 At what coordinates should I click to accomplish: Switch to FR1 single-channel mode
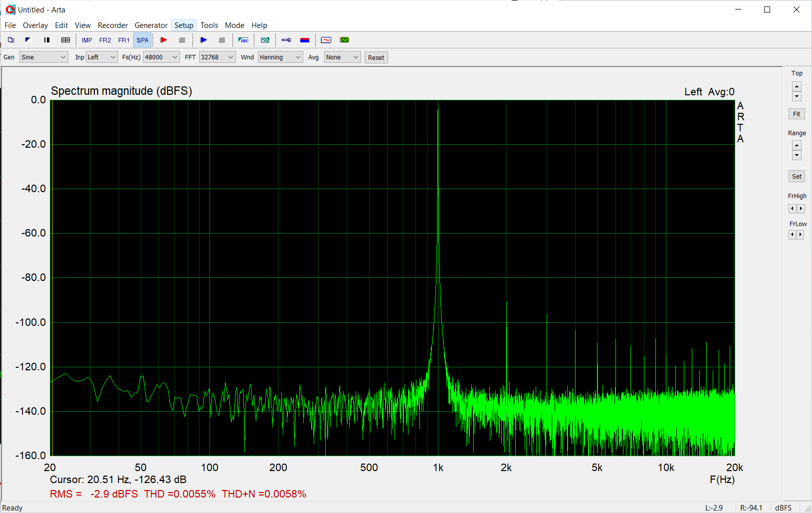[124, 40]
